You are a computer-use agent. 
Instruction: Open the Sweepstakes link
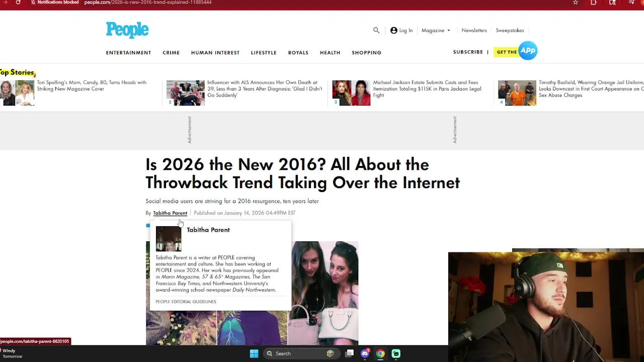(510, 30)
